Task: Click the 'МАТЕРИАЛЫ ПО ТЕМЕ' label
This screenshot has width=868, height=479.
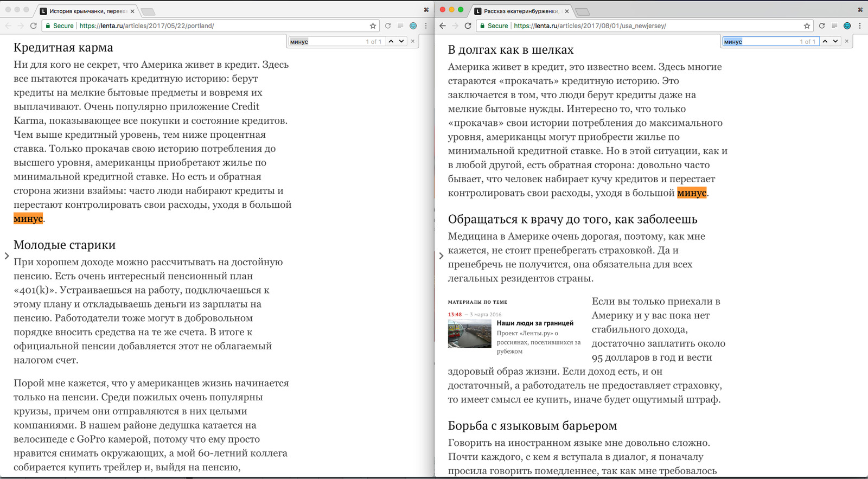Action: [x=477, y=302]
